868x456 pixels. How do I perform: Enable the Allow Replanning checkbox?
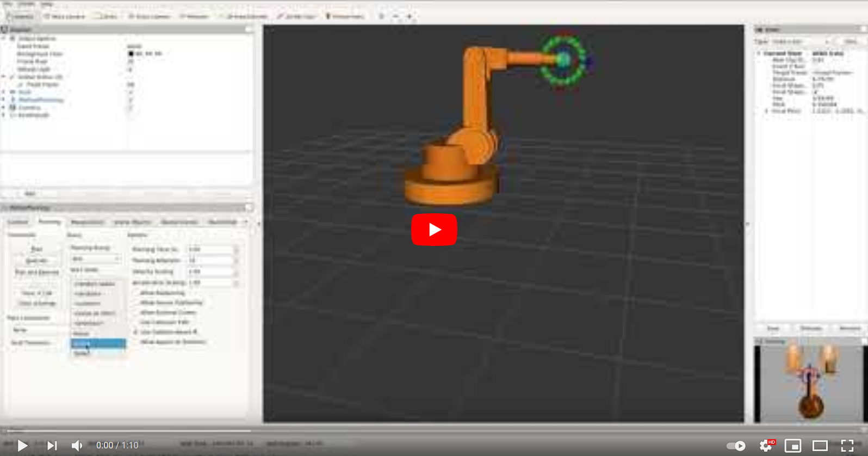(136, 293)
